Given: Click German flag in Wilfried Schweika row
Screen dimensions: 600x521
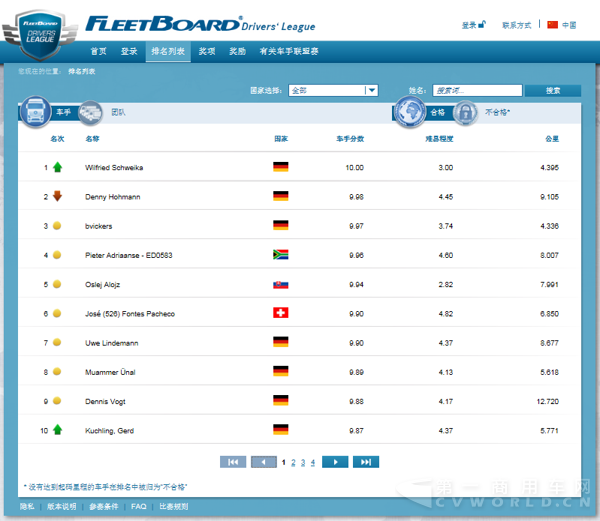Looking at the screenshot, I should point(280,167).
